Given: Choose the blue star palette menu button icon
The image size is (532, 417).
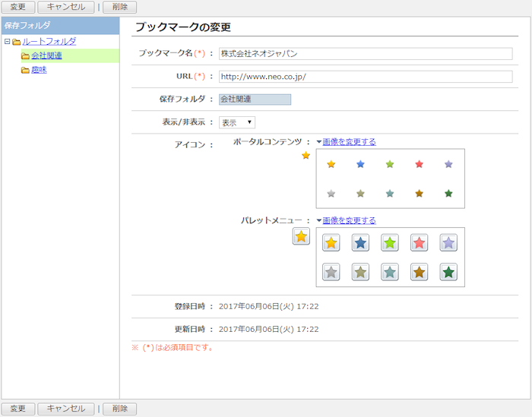Looking at the screenshot, I should coord(360,243).
